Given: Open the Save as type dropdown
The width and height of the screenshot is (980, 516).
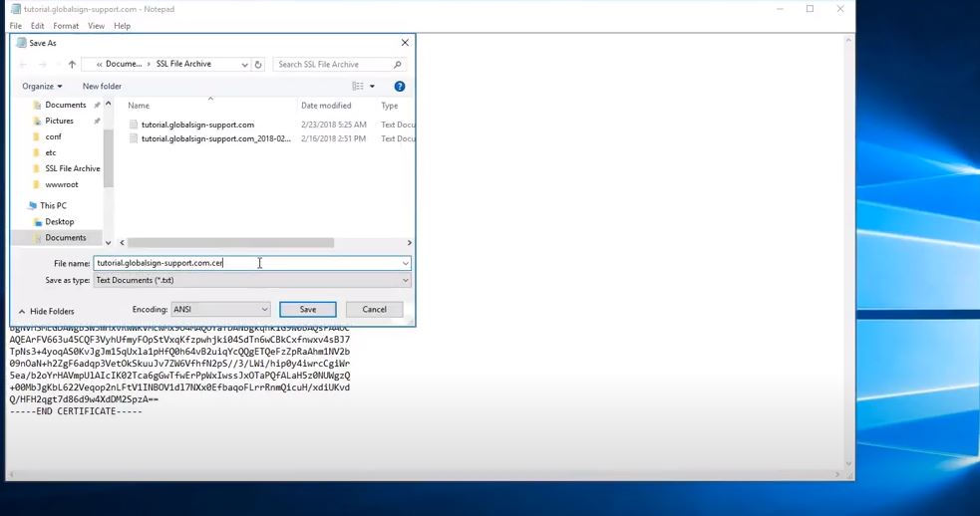Looking at the screenshot, I should pyautogui.click(x=252, y=281).
